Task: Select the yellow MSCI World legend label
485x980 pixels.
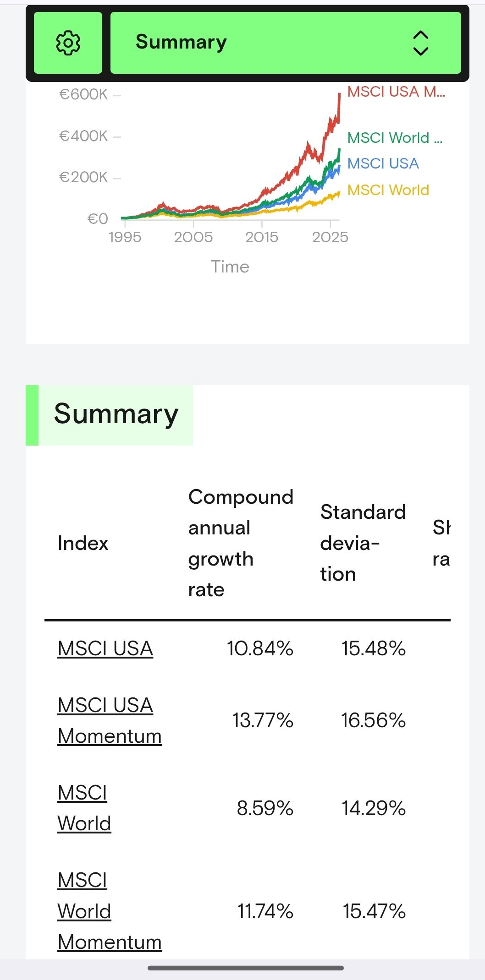Action: pos(388,190)
